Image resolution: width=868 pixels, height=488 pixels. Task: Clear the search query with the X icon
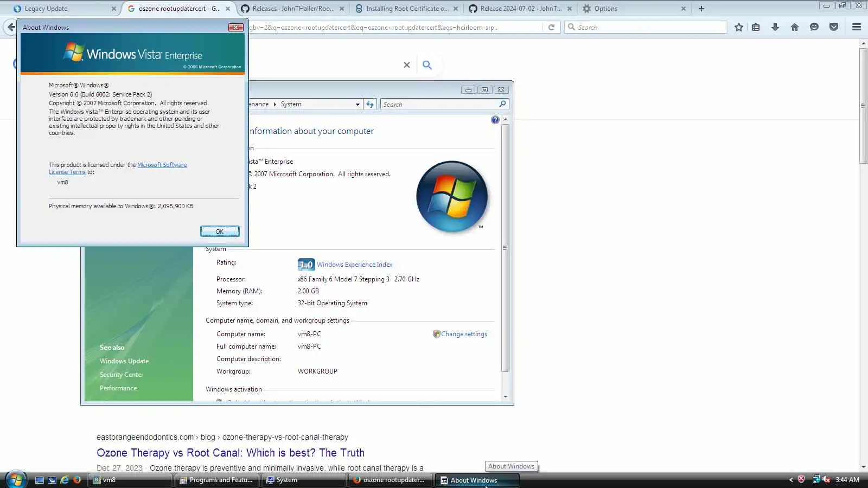[407, 65]
